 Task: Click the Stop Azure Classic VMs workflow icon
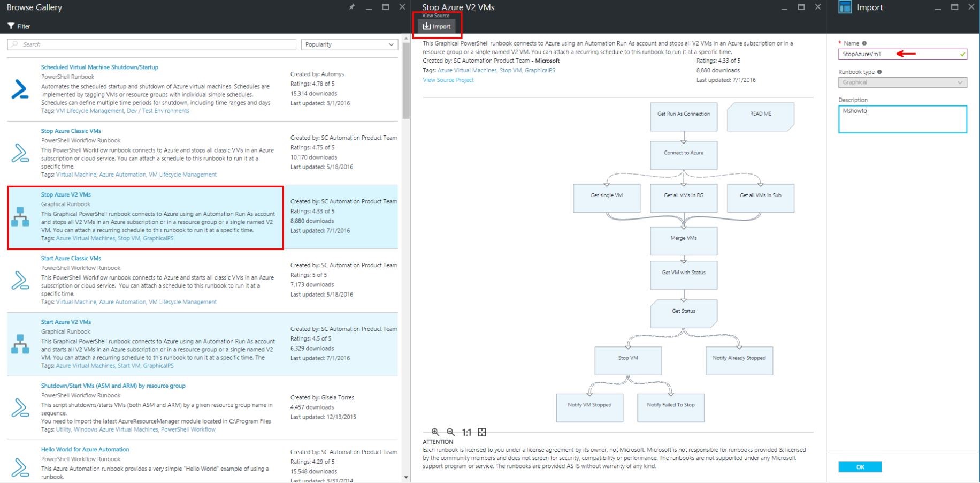[x=20, y=153]
